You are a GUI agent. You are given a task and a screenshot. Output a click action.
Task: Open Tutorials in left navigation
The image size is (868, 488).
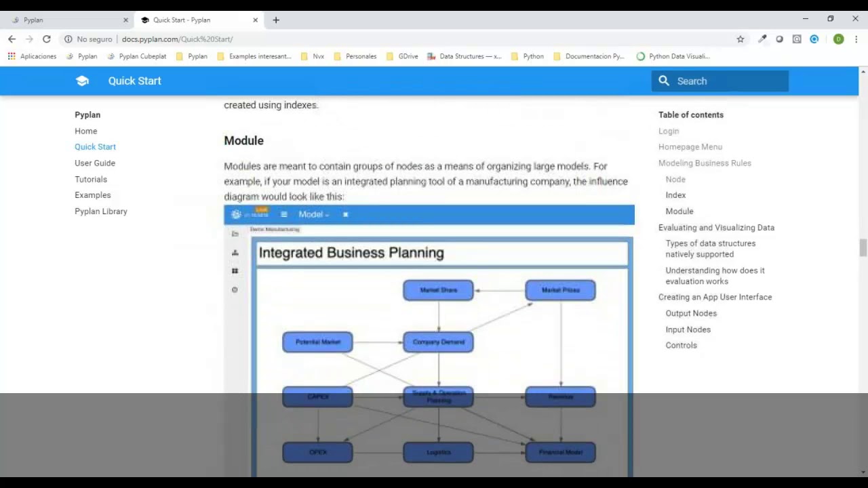(91, 179)
